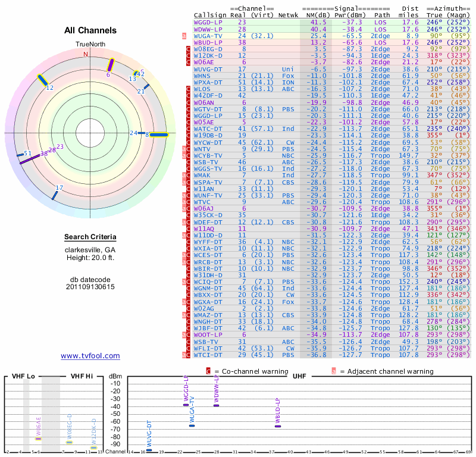This screenshot has width=476, height=457.
Task: Click the WDWW-LP bar in the UHF spectrum chart
Action: click(217, 405)
